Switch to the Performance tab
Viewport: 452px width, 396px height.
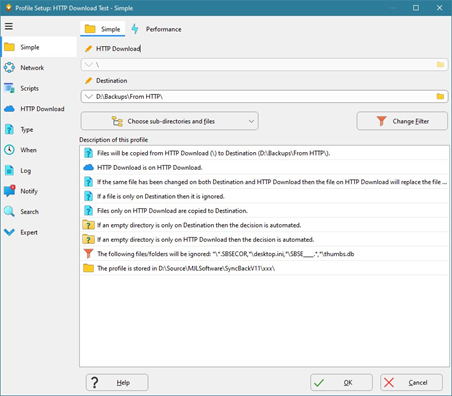[156, 29]
